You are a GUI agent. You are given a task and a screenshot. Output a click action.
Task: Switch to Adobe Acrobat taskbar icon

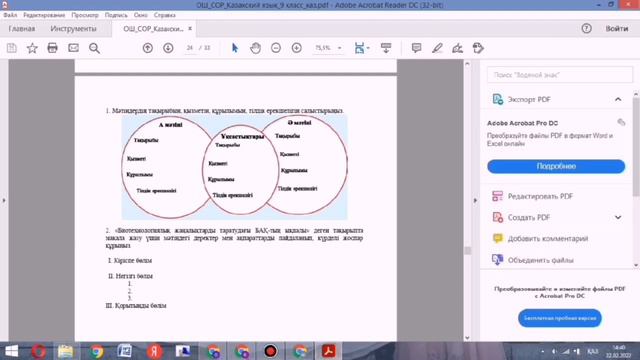[329, 351]
